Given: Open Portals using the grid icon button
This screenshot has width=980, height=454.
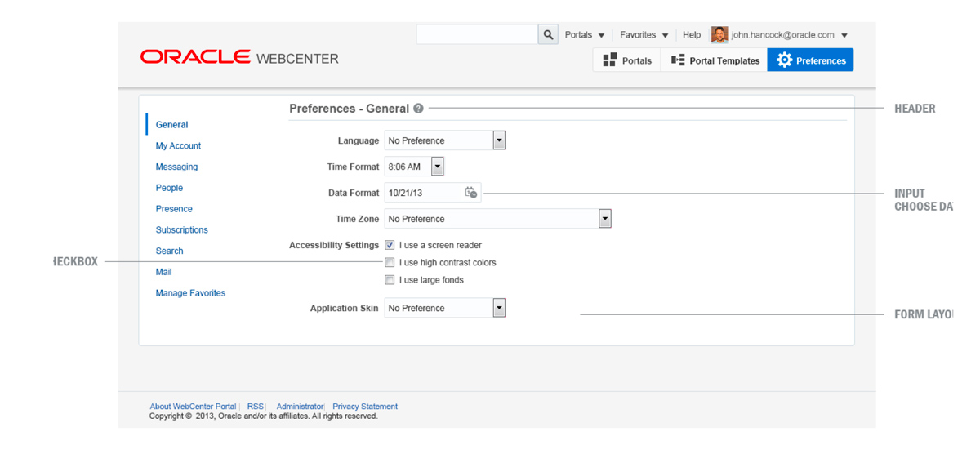Looking at the screenshot, I should click(626, 60).
